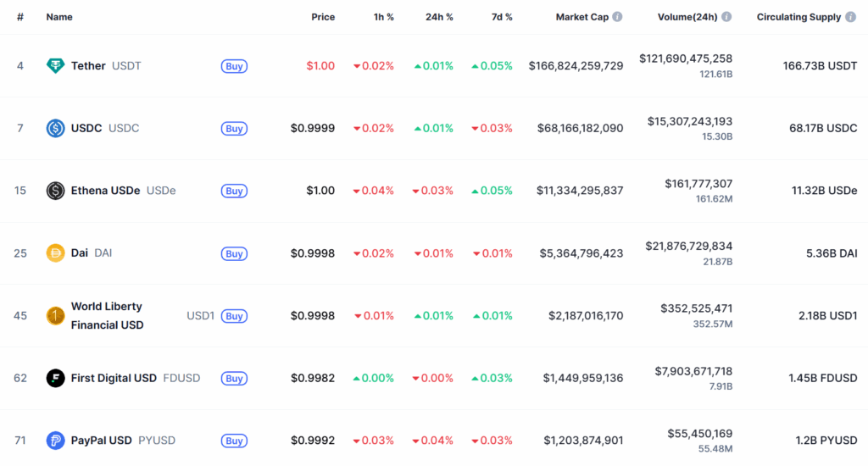Click the Market Cap info icon
The height and width of the screenshot is (466, 868).
tap(617, 17)
